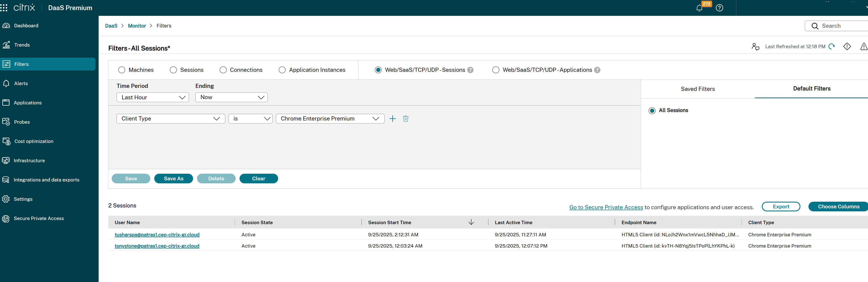Select the Machines radio button
868x282 pixels.
coord(122,70)
